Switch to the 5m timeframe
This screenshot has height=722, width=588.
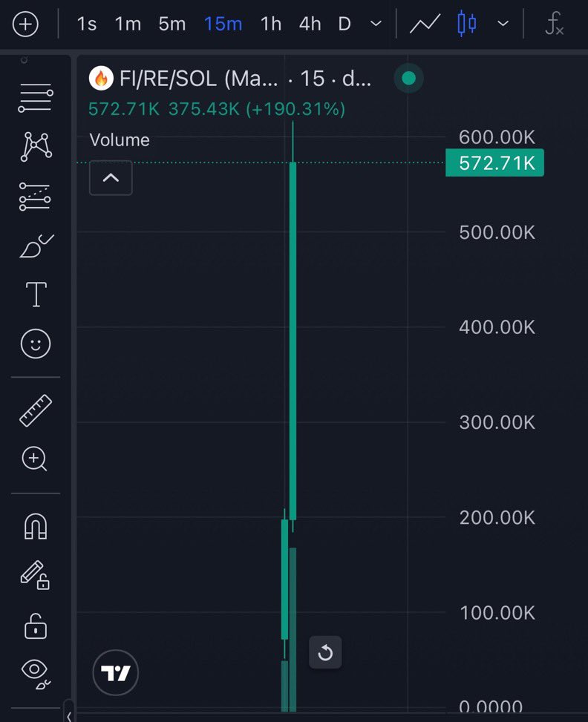[x=172, y=24]
